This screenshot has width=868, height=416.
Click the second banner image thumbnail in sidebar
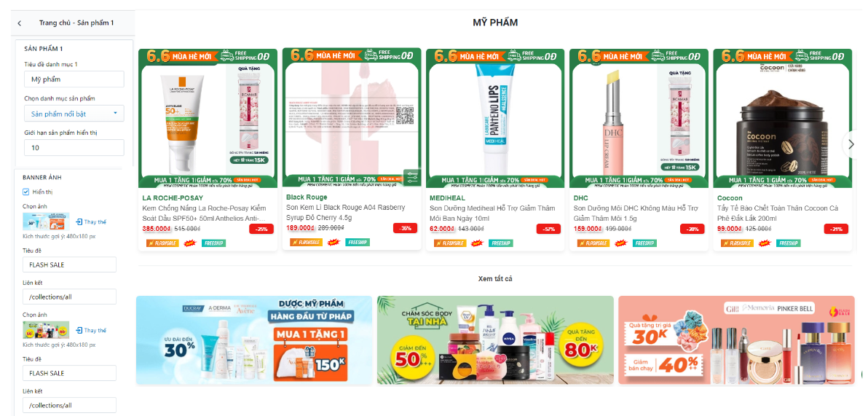[46, 330]
